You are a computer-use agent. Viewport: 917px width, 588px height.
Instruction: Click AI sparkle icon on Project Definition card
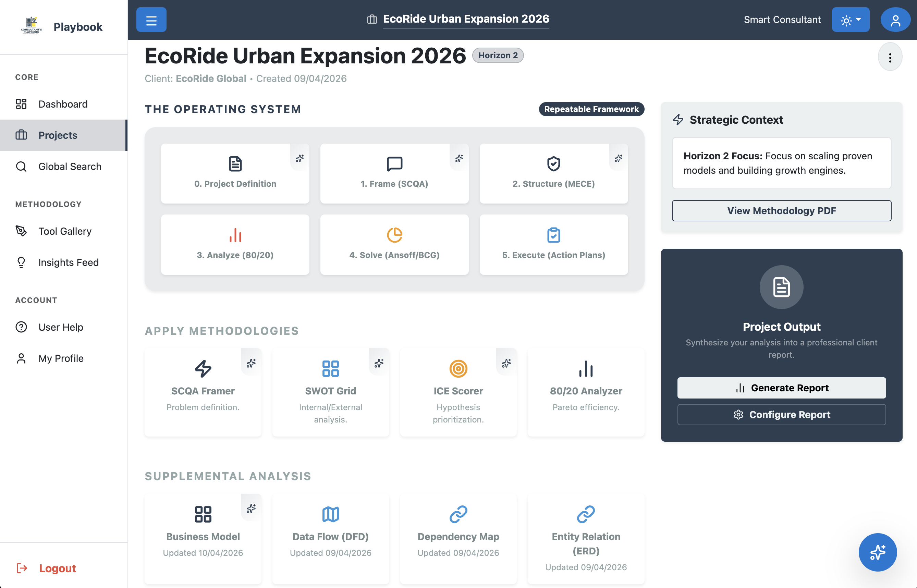300,158
